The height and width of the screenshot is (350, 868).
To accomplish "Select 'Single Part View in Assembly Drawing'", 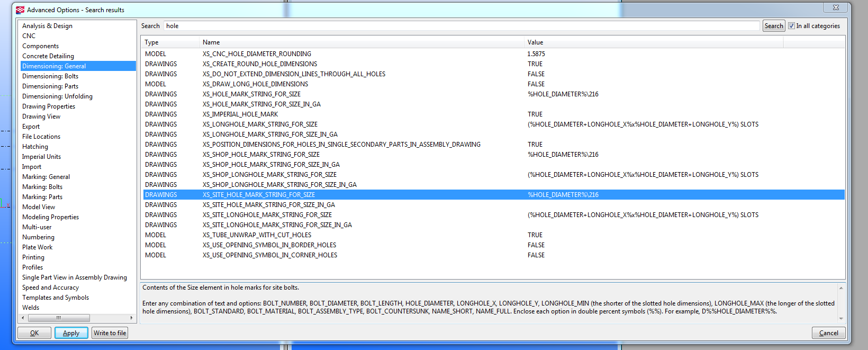I will click(x=75, y=277).
